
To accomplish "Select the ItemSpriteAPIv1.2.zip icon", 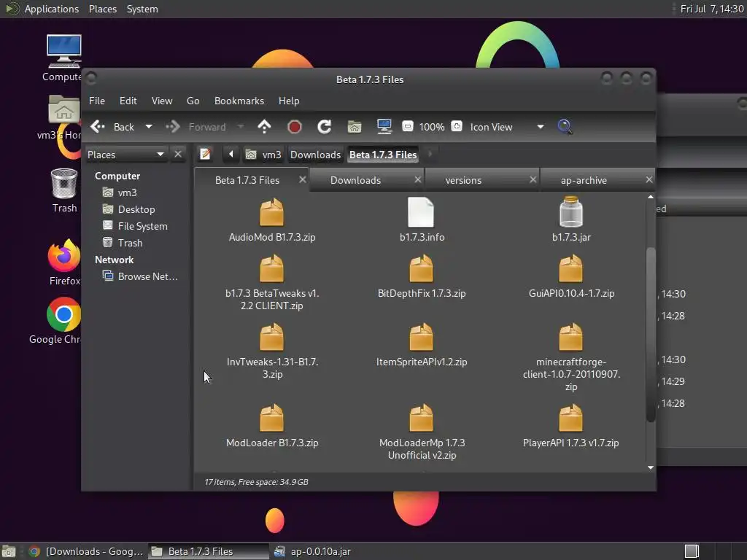I will click(421, 337).
